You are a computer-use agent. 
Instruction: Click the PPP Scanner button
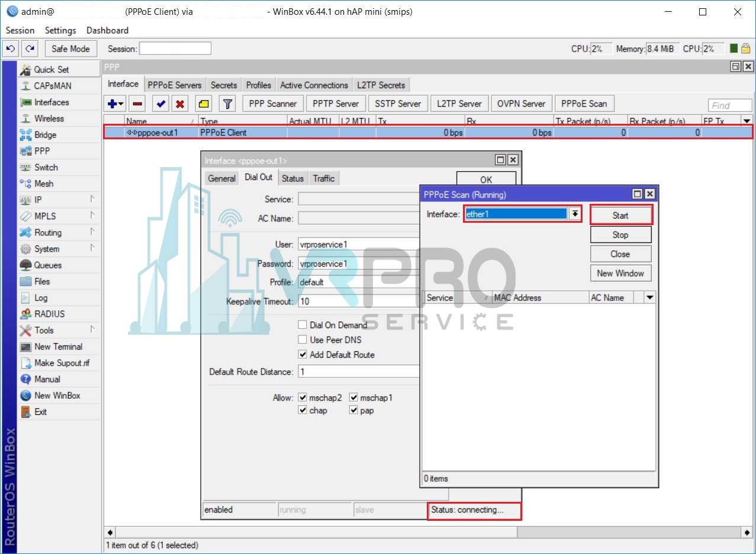[x=273, y=104]
